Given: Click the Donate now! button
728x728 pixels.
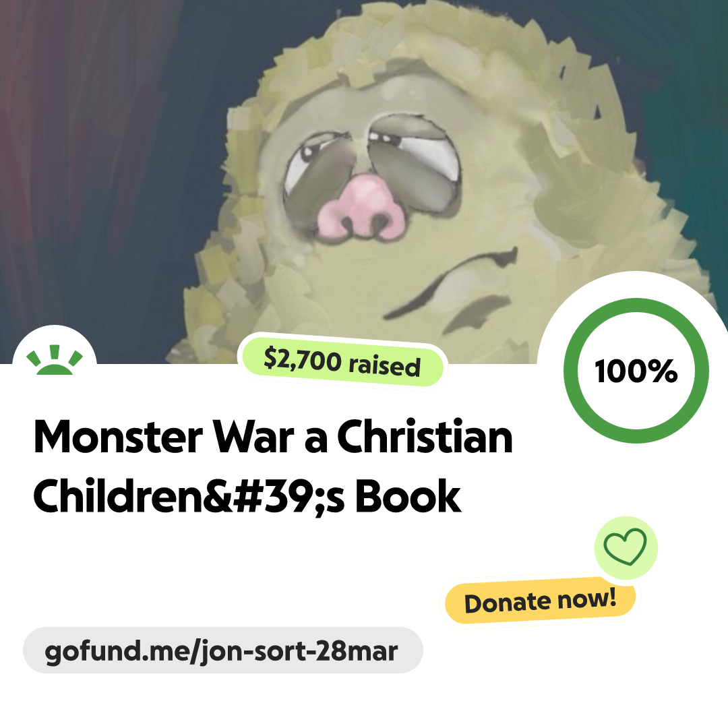Looking at the screenshot, I should click(x=540, y=601).
